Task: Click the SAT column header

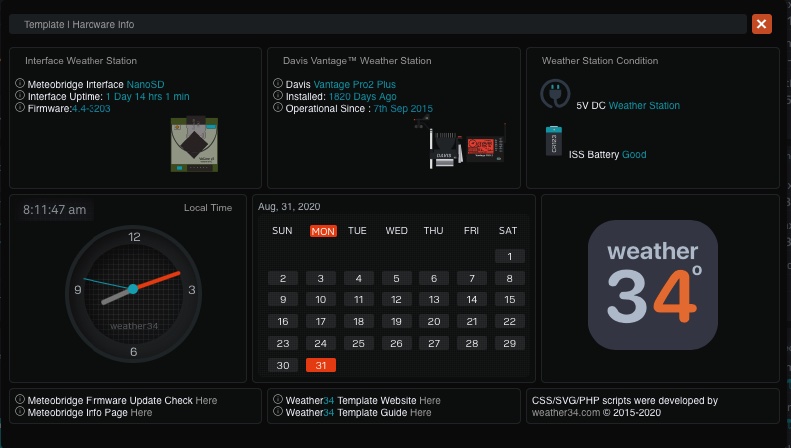Action: coord(508,231)
